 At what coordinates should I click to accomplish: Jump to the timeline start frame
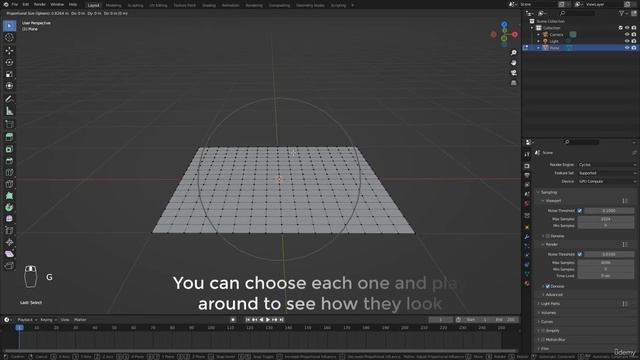point(248,320)
